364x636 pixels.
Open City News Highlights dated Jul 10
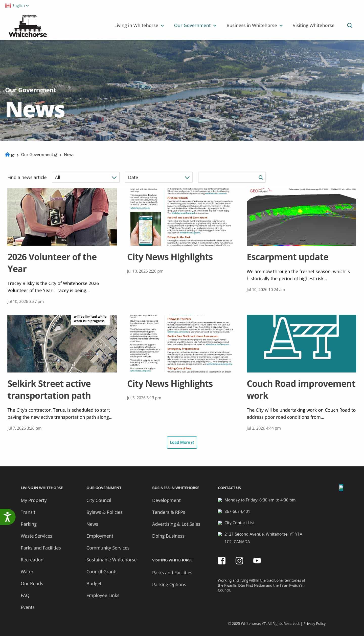[170, 257]
